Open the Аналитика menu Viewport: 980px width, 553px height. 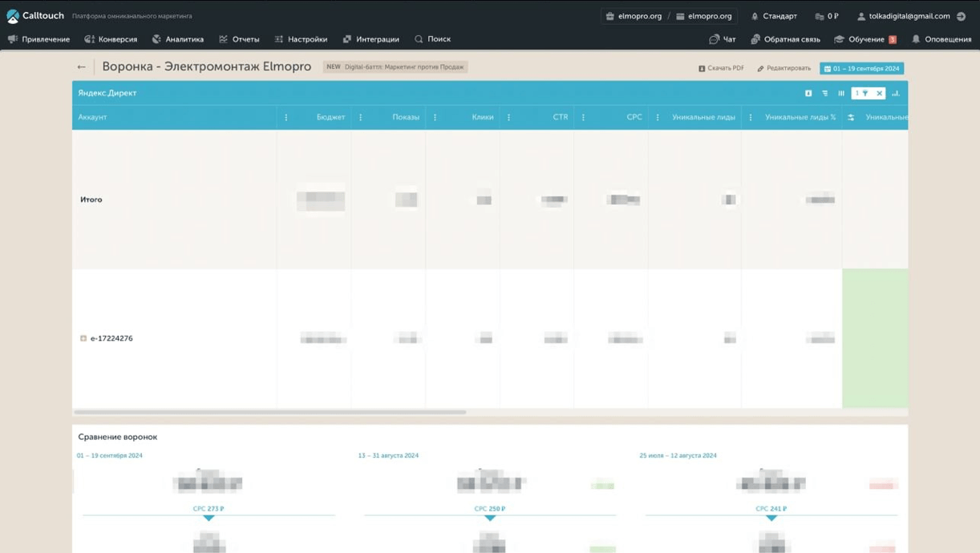[178, 39]
